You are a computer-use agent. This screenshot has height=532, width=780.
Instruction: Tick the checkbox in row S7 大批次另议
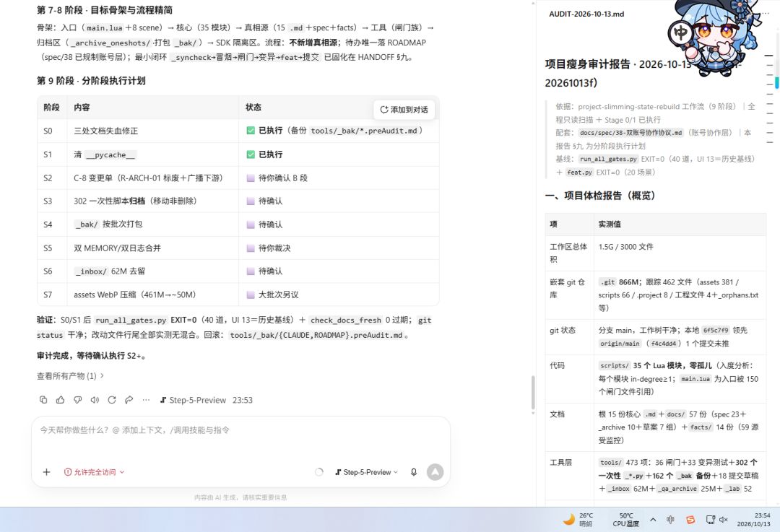[x=251, y=295]
